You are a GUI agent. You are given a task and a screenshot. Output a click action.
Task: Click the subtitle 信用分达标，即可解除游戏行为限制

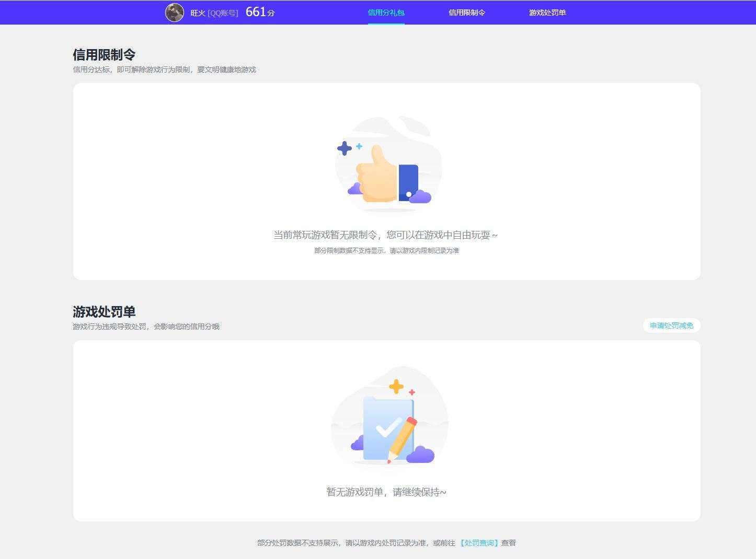tap(131, 69)
